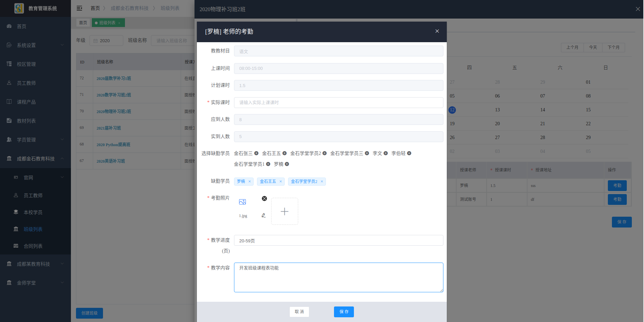The height and width of the screenshot is (322, 644).
Task: Select calendar date 20
Action: point(497,124)
